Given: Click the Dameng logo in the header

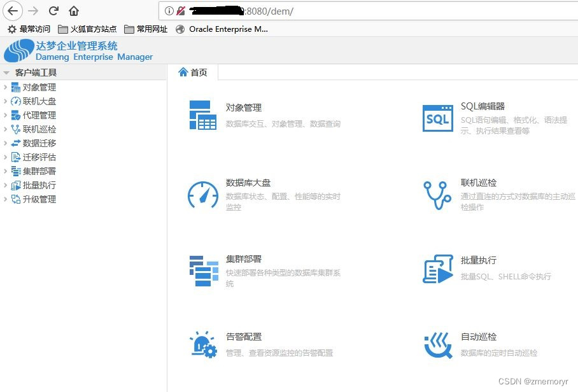Looking at the screenshot, I should click(x=18, y=50).
